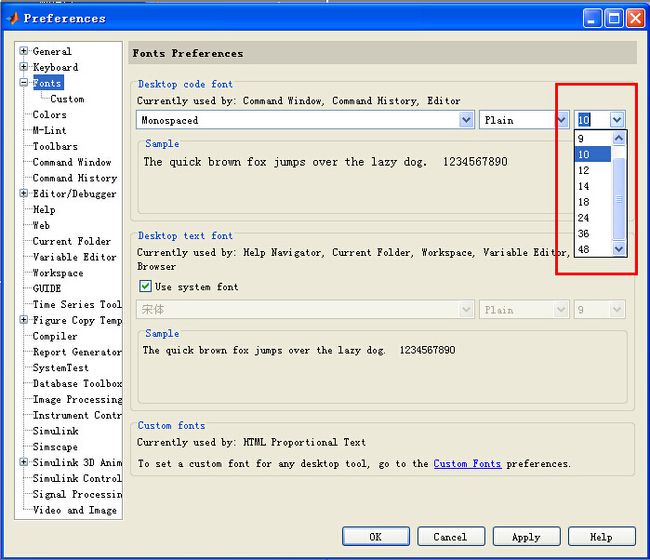Click size list scroll down arrow
The height and width of the screenshot is (560, 650).
pos(619,249)
